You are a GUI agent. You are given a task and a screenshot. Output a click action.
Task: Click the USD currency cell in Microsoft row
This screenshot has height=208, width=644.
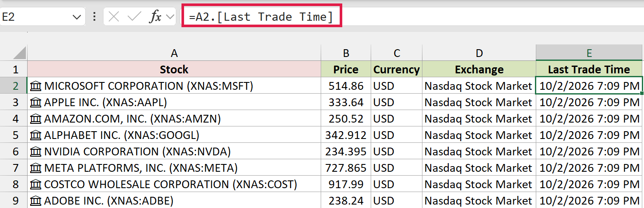(x=397, y=86)
